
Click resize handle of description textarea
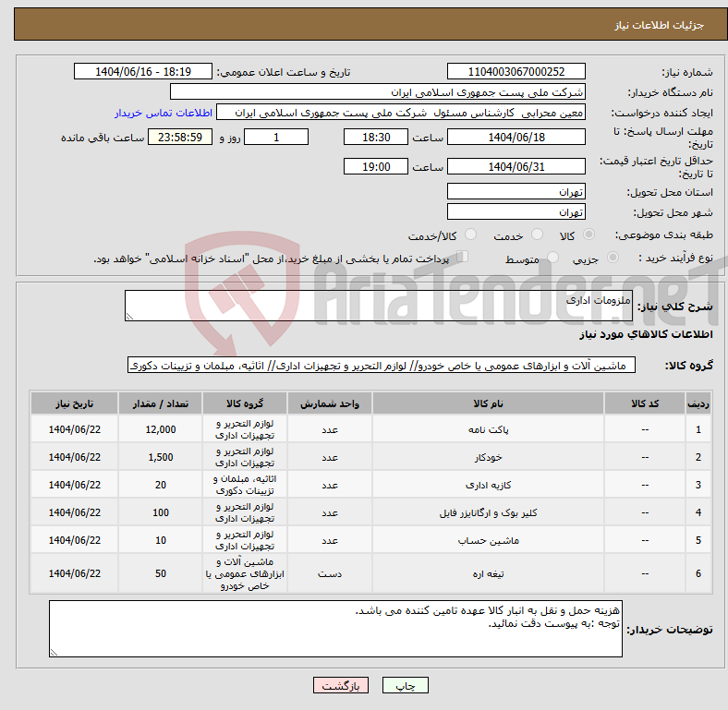point(129,317)
